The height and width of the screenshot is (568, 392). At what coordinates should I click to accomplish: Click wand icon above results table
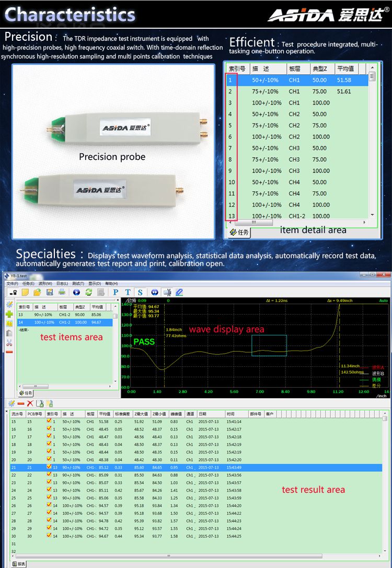coord(11,403)
